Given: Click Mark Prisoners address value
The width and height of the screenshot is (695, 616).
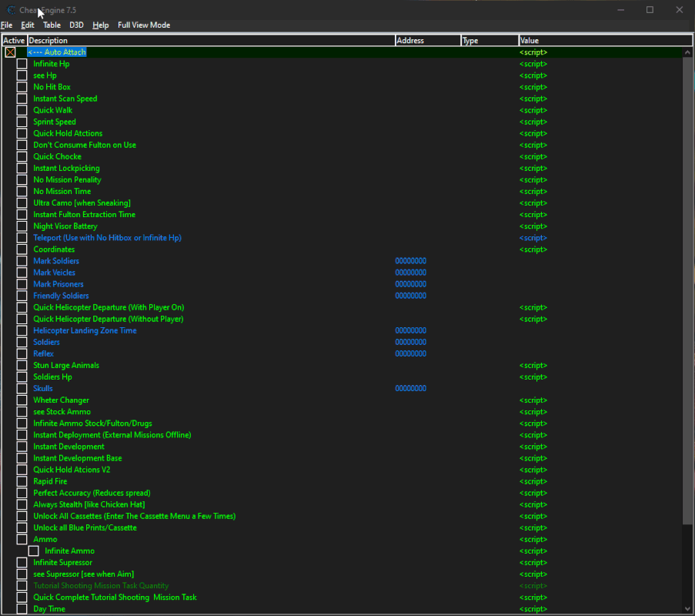Looking at the screenshot, I should [411, 284].
